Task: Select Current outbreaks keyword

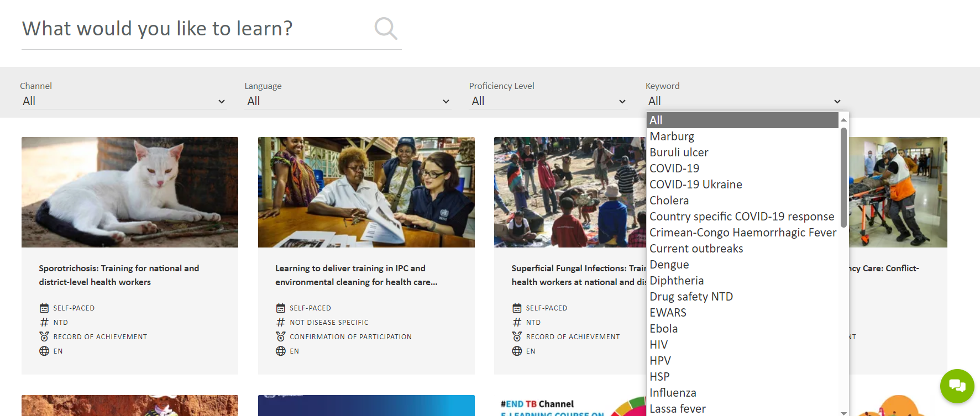Action: pyautogui.click(x=742, y=249)
